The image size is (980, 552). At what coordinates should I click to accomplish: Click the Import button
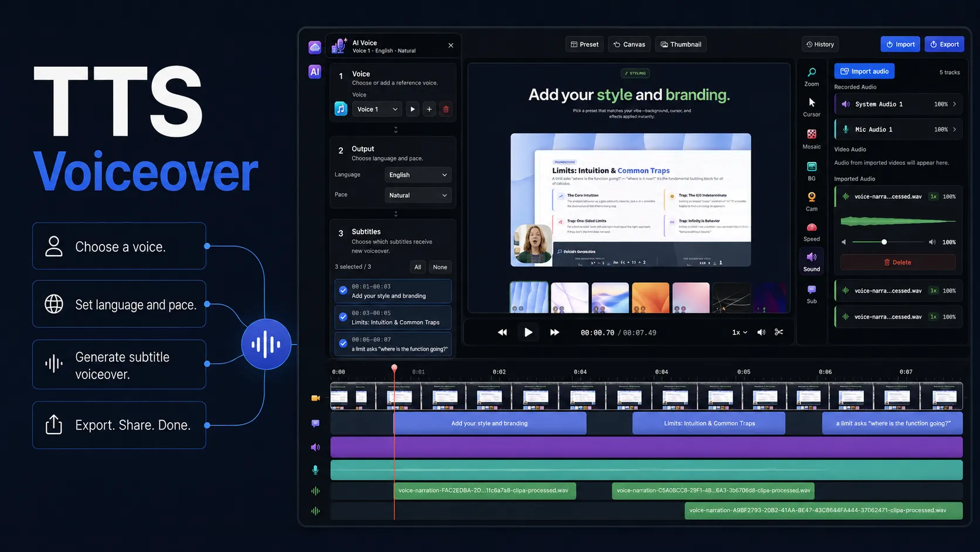[x=900, y=45]
